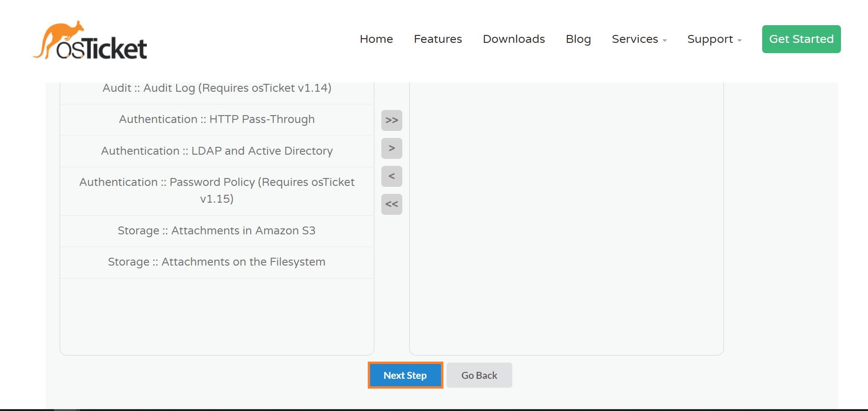Viewport: 868px width, 411px height.
Task: Visit the Blog page
Action: click(x=578, y=39)
